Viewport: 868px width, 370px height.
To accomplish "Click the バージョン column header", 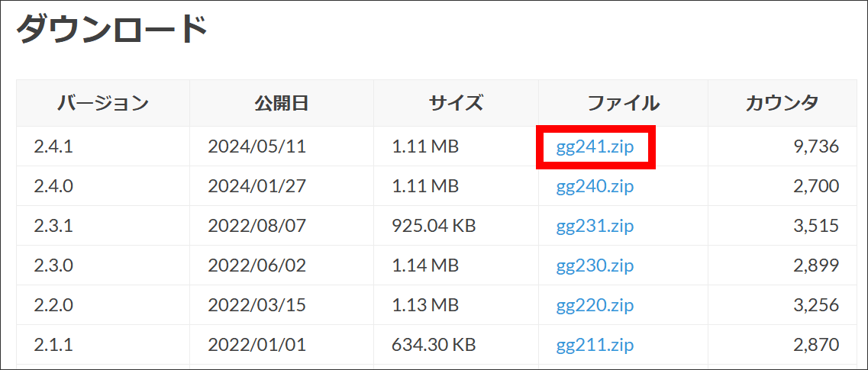I will pos(103,103).
